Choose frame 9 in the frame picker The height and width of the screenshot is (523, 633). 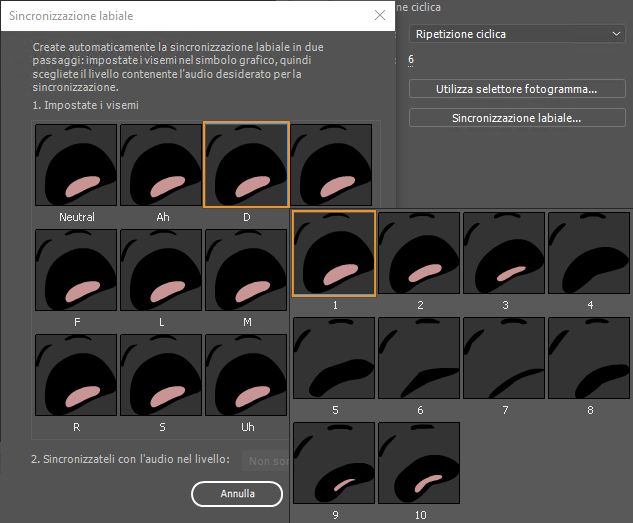click(334, 463)
